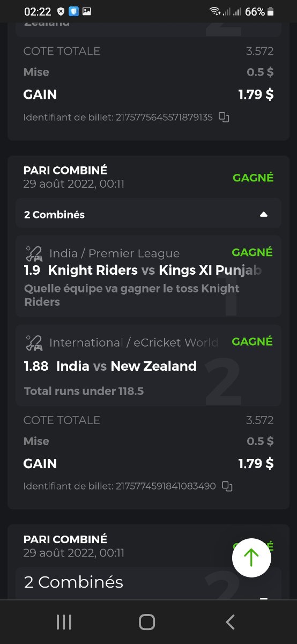The height and width of the screenshot is (644, 297).
Task: Go back with Android back arrow
Action: tap(230, 622)
